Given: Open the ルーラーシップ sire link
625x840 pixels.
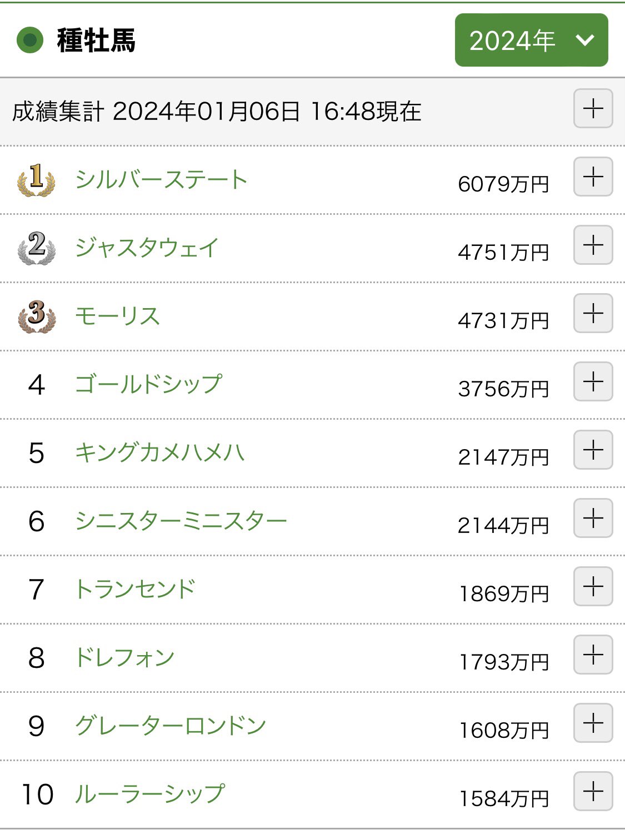Looking at the screenshot, I should coord(150,794).
